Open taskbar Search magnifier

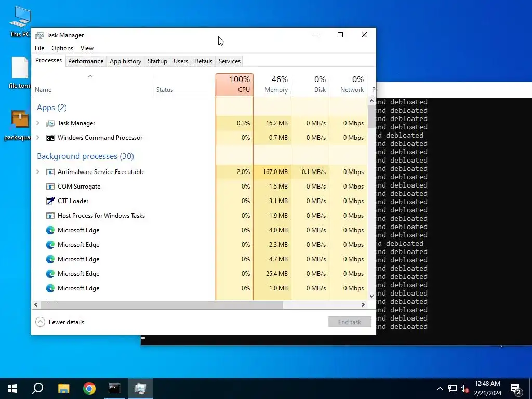[37, 389]
